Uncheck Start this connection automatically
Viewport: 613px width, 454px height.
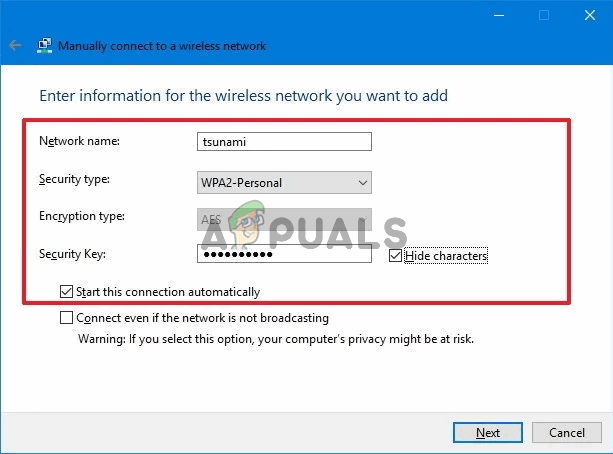pyautogui.click(x=67, y=292)
